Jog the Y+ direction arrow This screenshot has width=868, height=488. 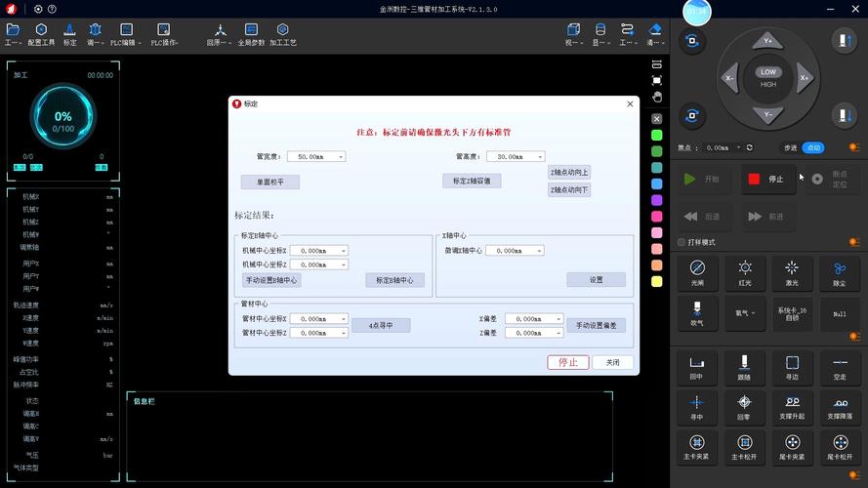pyautogui.click(x=767, y=42)
